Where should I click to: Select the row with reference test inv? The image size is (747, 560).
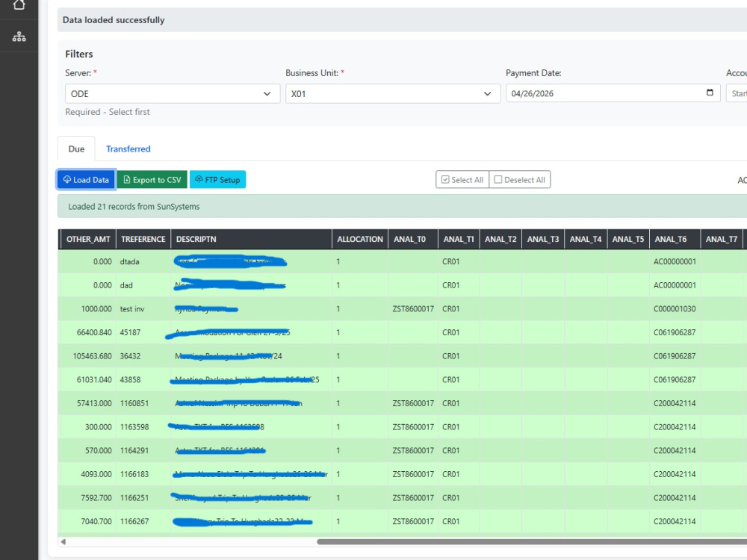403,308
